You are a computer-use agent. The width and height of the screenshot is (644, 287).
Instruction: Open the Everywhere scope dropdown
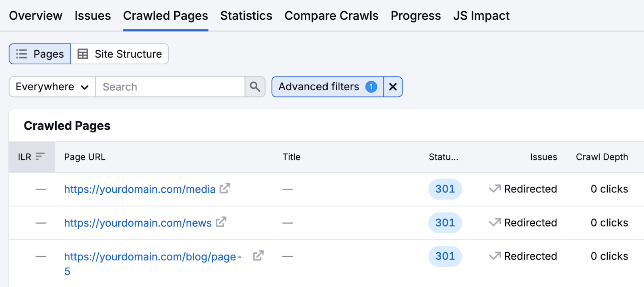(x=51, y=87)
